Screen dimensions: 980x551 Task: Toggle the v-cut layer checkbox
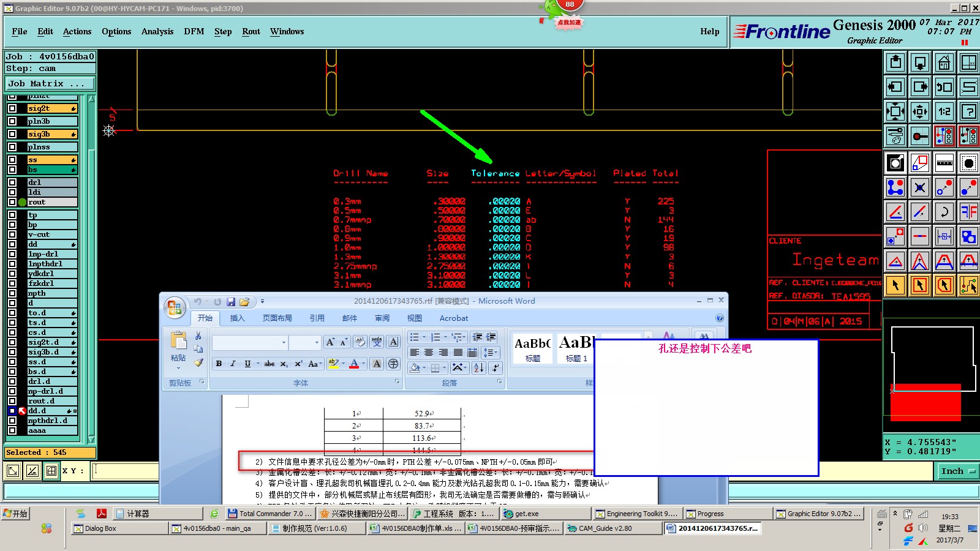click(x=12, y=234)
